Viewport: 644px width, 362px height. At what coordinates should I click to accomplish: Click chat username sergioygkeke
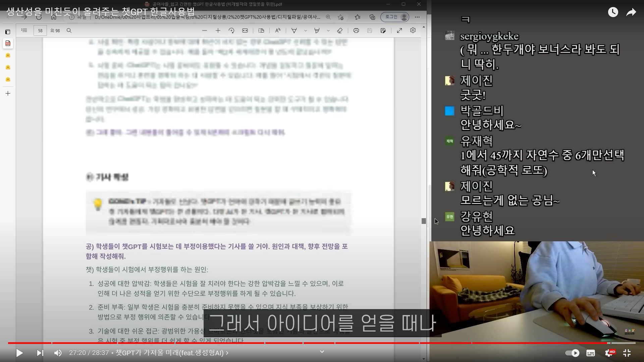click(489, 36)
